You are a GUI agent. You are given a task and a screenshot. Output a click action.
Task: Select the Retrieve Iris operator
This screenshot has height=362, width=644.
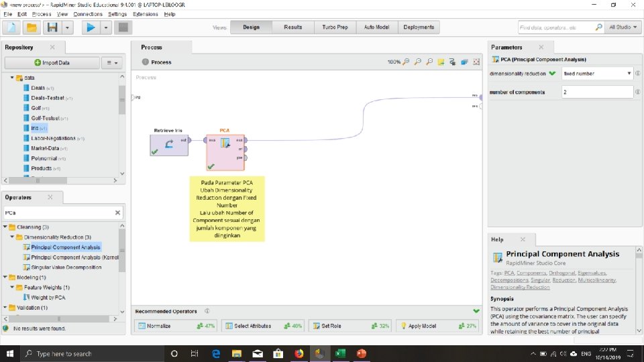point(169,145)
